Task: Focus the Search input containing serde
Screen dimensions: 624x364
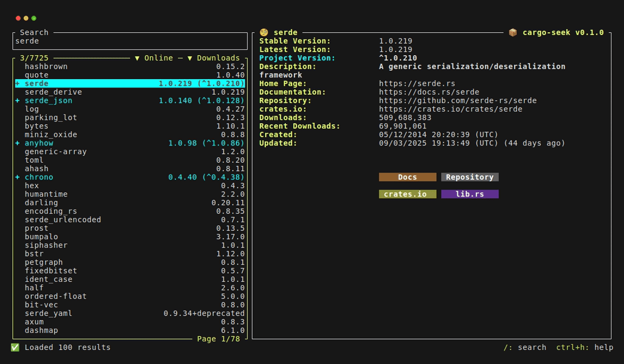Action: pos(130,41)
